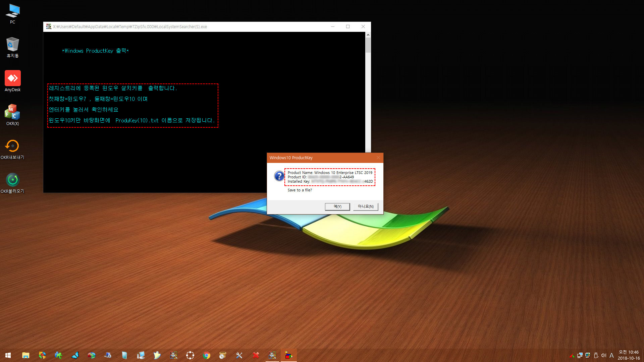Launch Google Chrome from the taskbar
The width and height of the screenshot is (644, 362).
(x=207, y=355)
